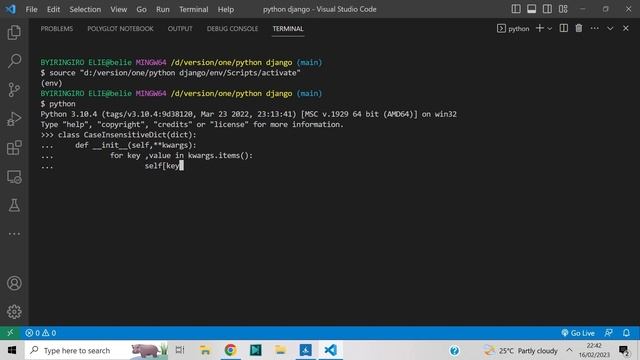Image resolution: width=640 pixels, height=360 pixels.
Task: Click the remote window status icon
Action: point(10,333)
